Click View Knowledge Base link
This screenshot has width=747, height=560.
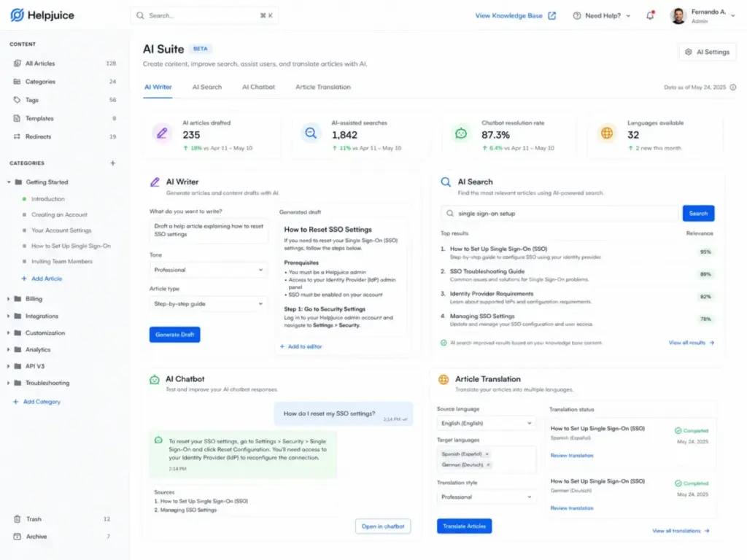508,16
